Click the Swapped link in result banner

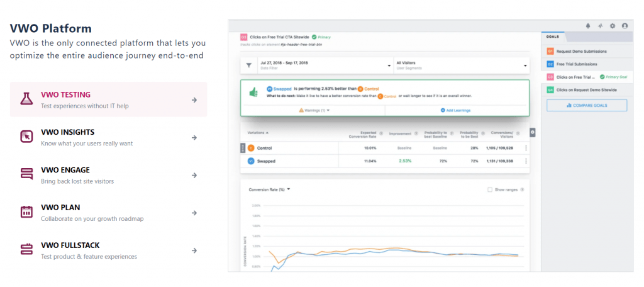[282, 88]
